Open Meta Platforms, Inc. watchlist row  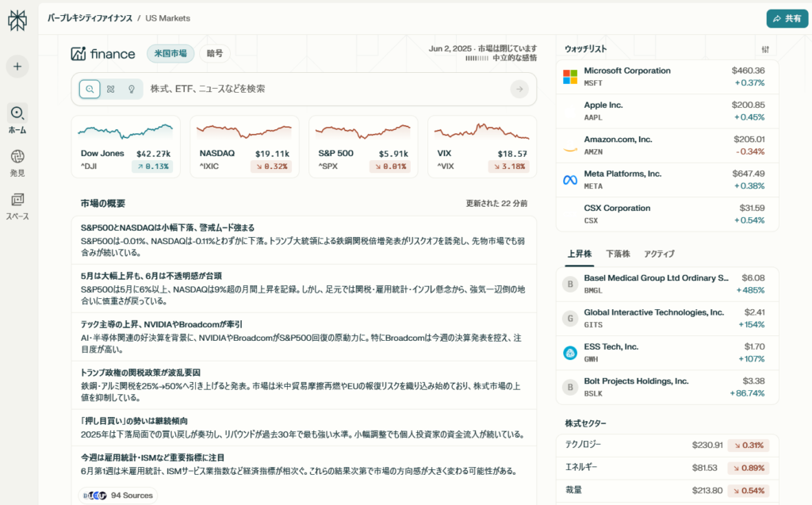(667, 180)
